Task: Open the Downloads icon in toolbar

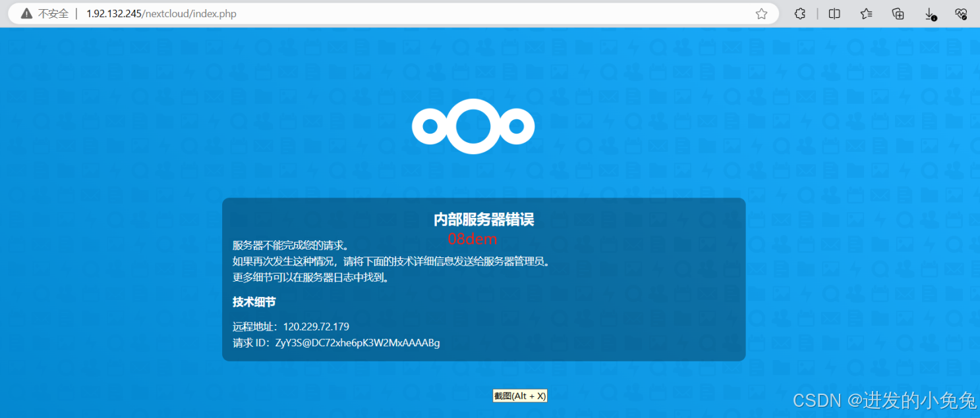Action: click(x=930, y=14)
